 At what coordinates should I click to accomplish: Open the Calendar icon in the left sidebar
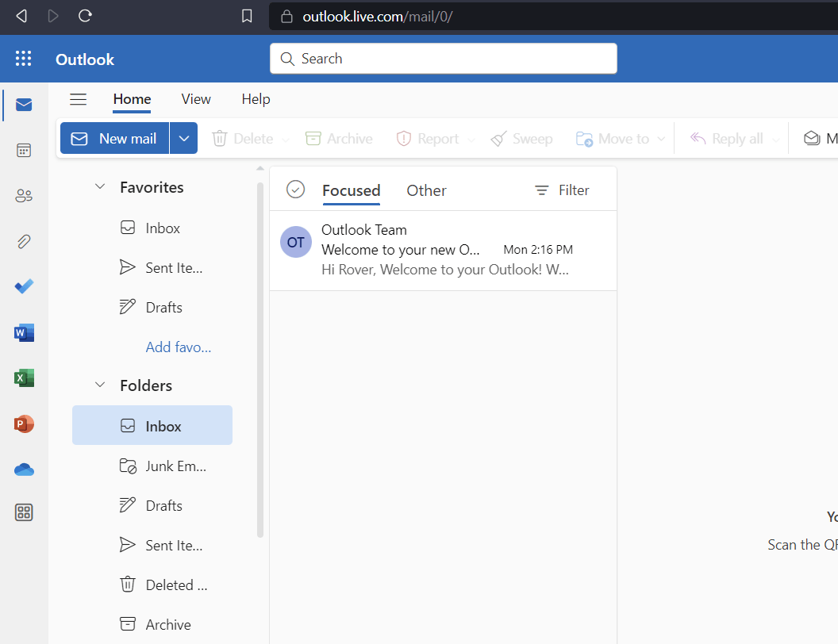pyautogui.click(x=24, y=150)
